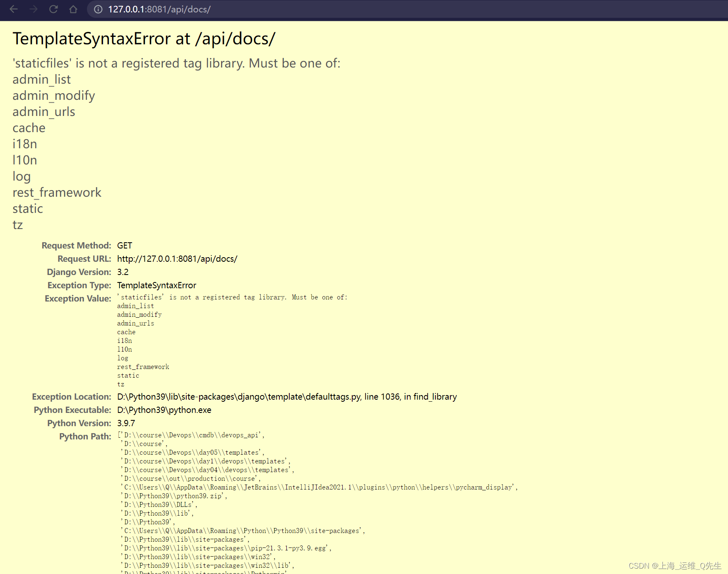
Task: Click the static tag library entry
Action: (27, 208)
